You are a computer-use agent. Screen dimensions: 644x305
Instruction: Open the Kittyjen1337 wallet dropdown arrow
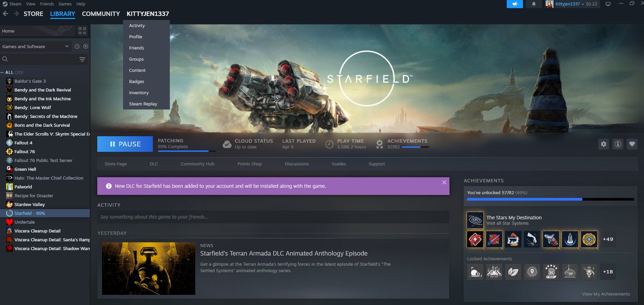(x=583, y=4)
